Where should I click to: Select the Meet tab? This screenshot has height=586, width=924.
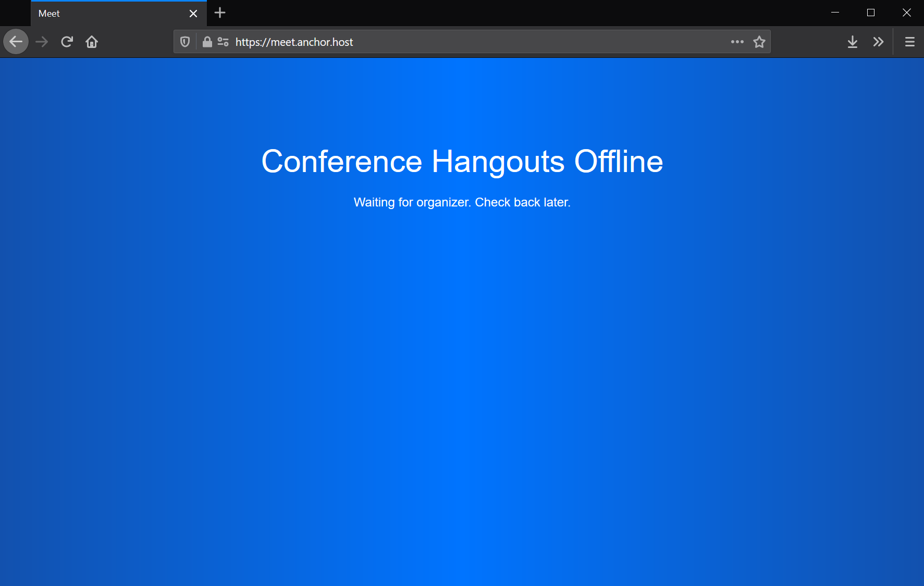point(119,14)
